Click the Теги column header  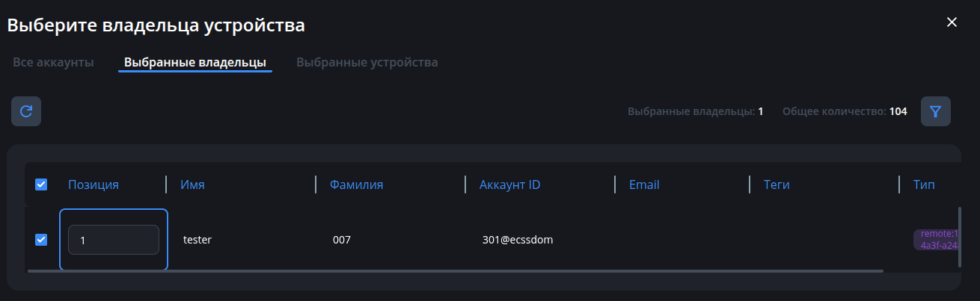tap(777, 184)
